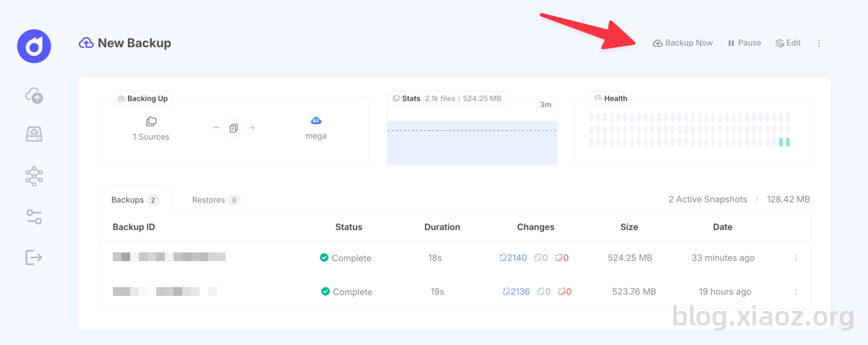Image resolution: width=868 pixels, height=345 pixels.
Task: Click the Backing Up panel label
Action: [x=143, y=98]
